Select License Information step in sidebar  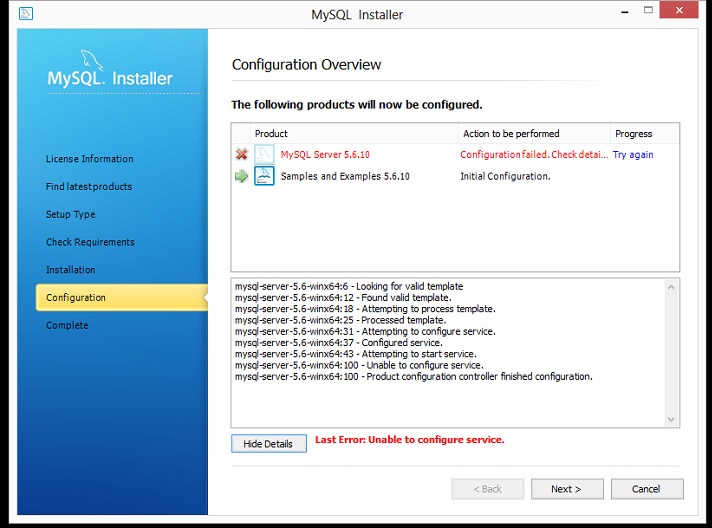[x=89, y=159]
